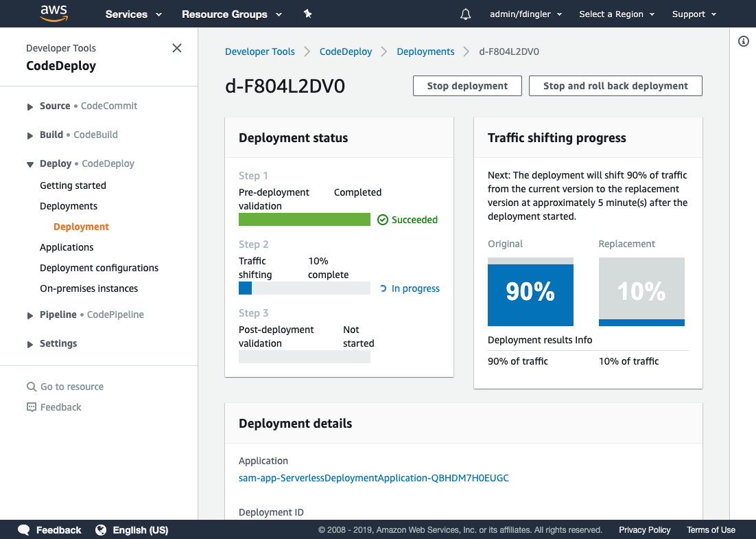The height and width of the screenshot is (539, 756).
Task: Collapse the Deploy CodeDeploy section
Action: click(x=30, y=165)
